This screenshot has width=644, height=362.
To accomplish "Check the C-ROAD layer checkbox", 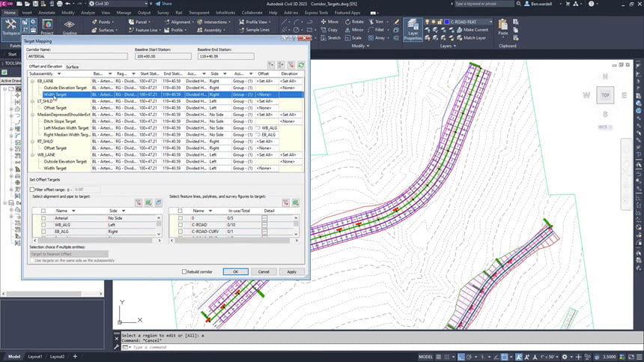I will (180, 225).
